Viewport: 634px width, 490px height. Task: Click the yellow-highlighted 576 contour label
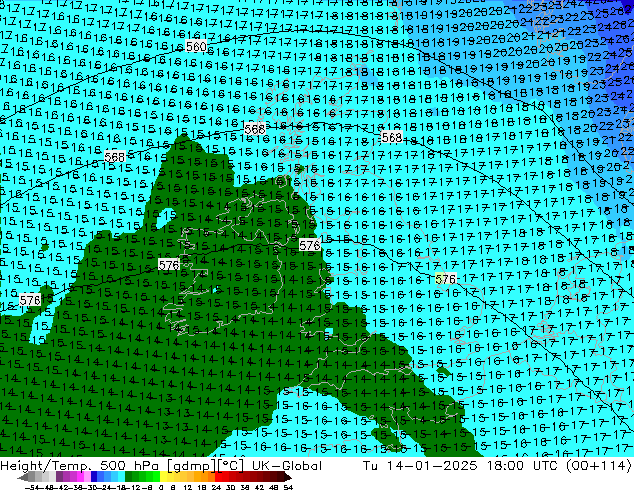[x=446, y=279]
